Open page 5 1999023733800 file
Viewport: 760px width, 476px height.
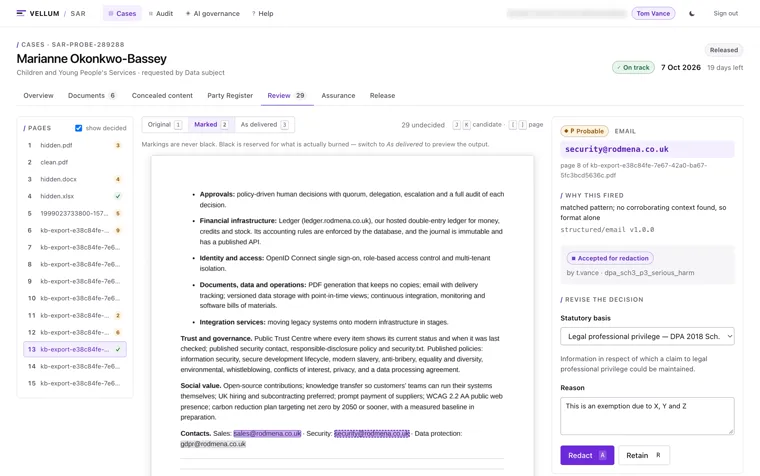75,213
